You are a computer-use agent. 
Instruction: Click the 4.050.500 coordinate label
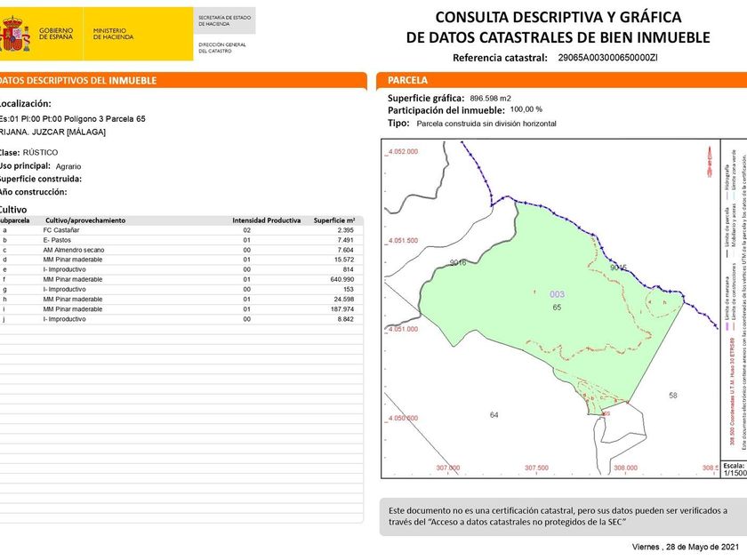(x=403, y=418)
